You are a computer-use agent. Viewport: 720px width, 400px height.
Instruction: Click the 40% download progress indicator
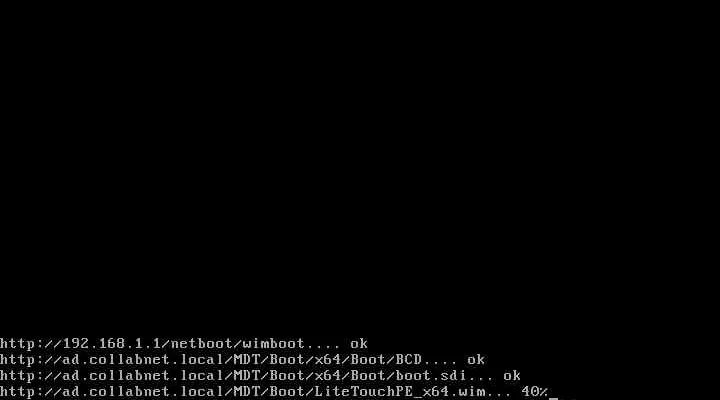click(534, 392)
